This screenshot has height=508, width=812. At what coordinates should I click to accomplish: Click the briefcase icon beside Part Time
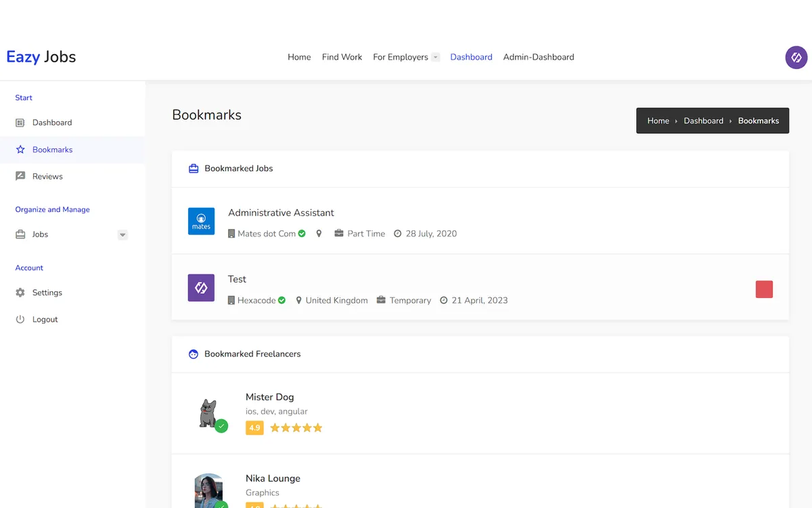[339, 234]
